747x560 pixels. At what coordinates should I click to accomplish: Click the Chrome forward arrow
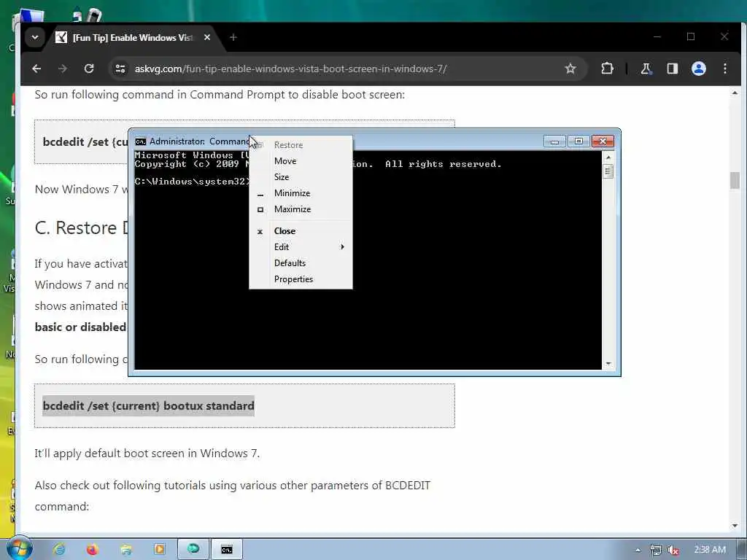[x=63, y=69]
